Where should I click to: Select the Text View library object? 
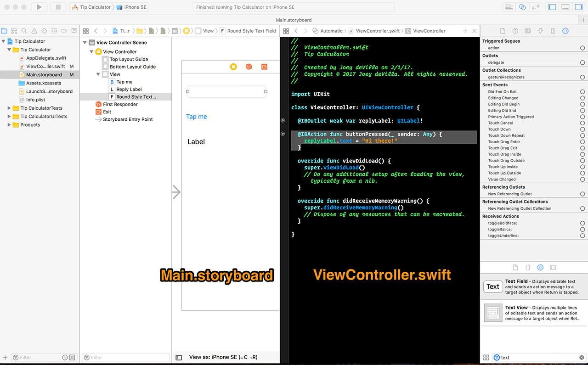534,313
